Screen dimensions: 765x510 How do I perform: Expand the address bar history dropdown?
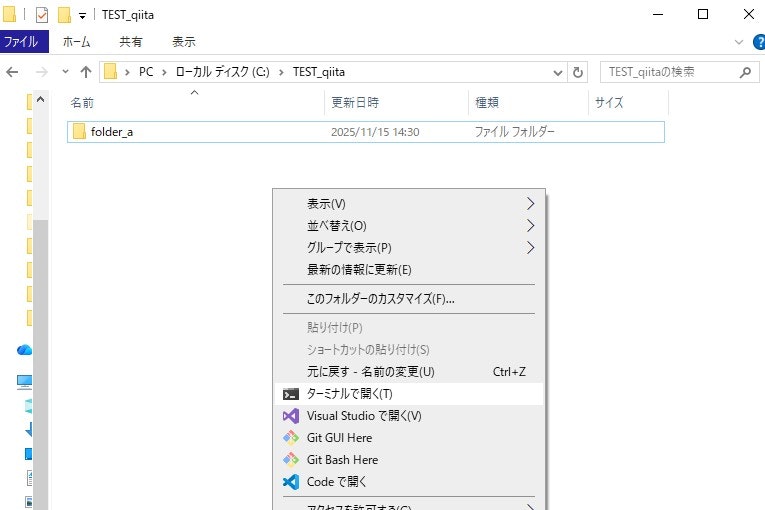[558, 73]
